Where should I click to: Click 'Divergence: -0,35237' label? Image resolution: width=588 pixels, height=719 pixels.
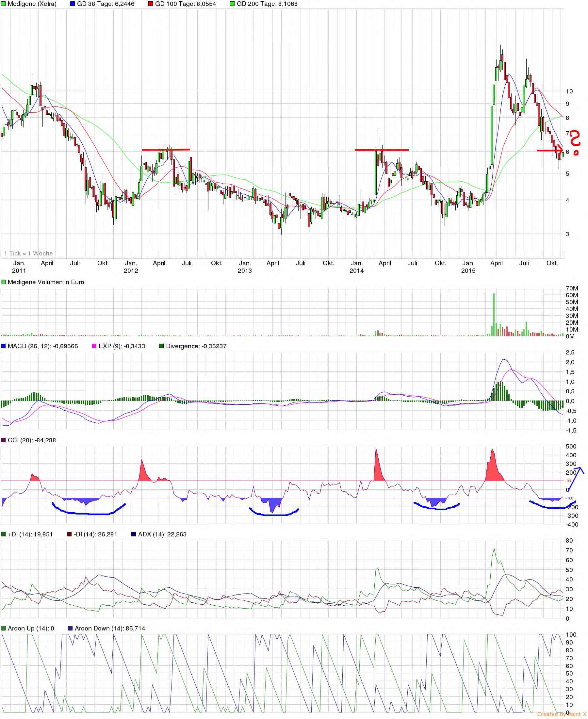196,346
